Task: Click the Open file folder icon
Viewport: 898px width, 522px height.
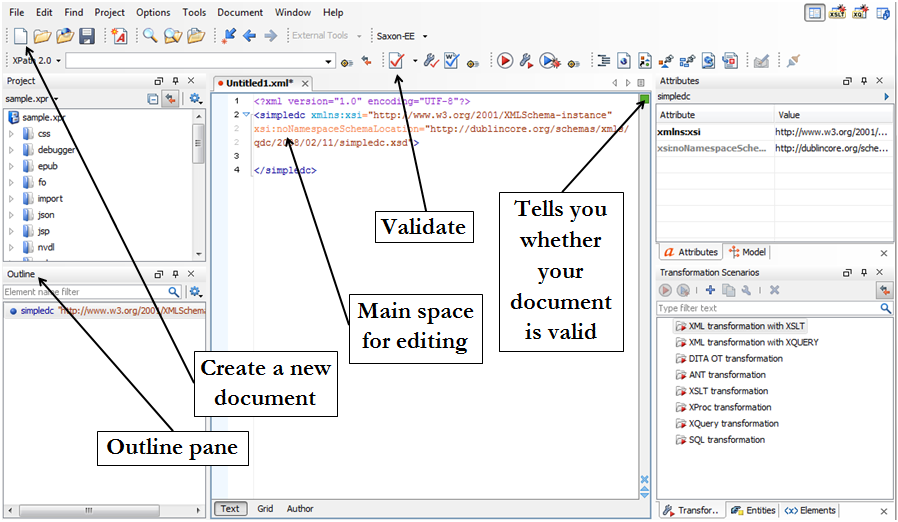Action: point(42,36)
